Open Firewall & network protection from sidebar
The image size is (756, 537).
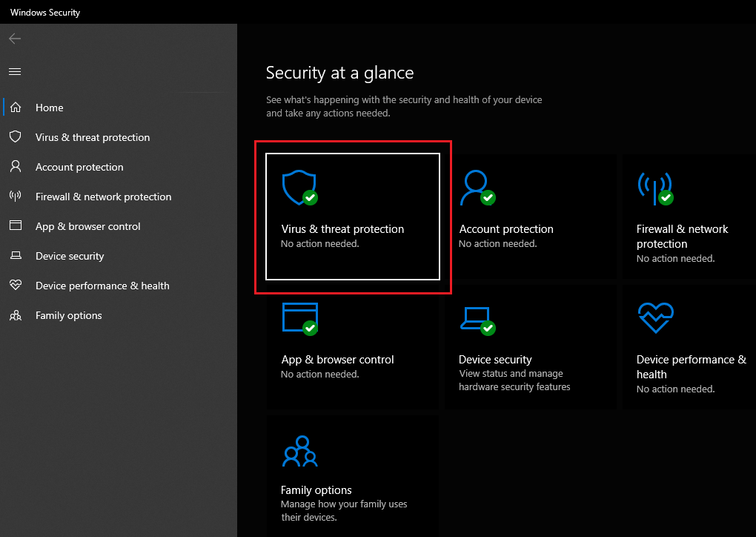(103, 197)
